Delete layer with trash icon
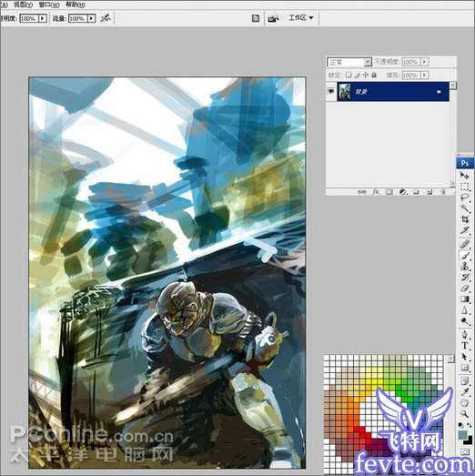This screenshot has height=476, width=475. pos(442,192)
